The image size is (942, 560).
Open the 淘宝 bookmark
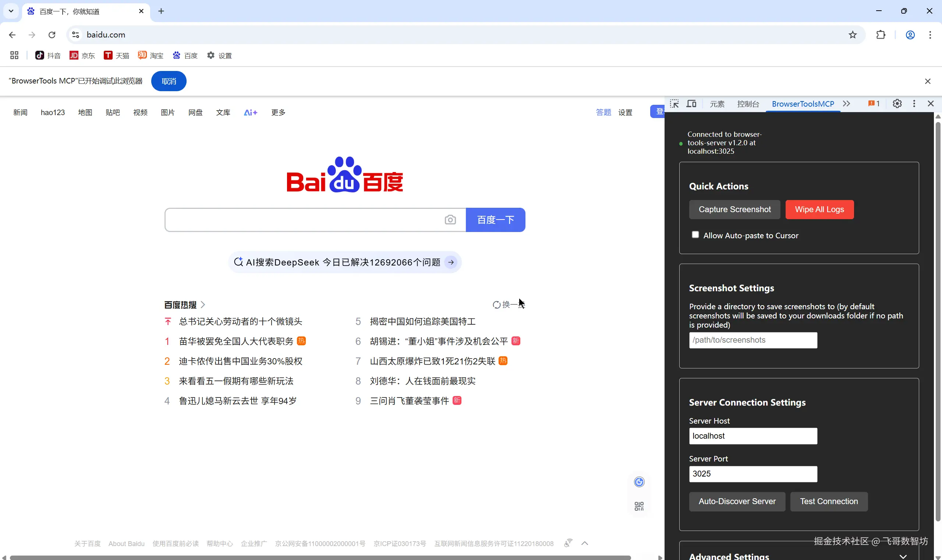pyautogui.click(x=150, y=56)
